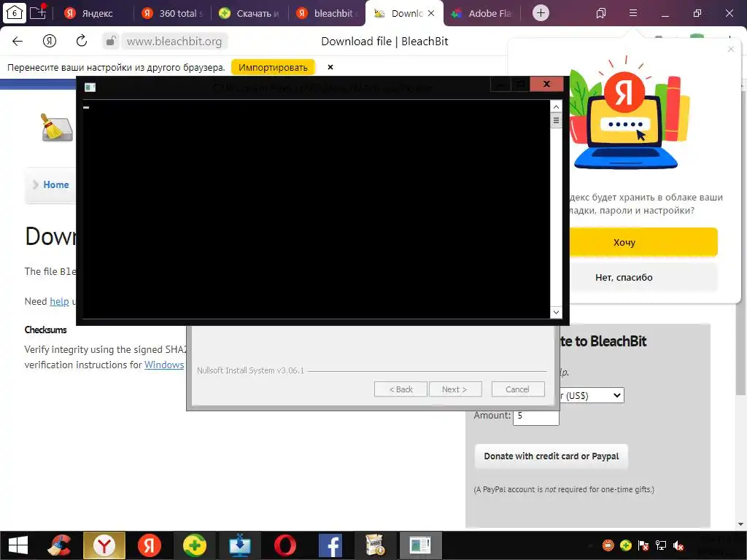
Task: Switch to the bleachbit search tab
Action: pos(327,13)
